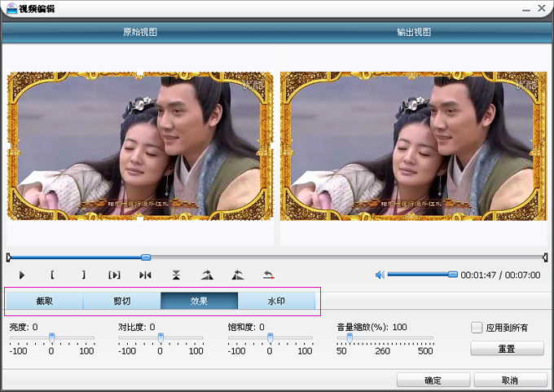Viewport: 554px width, 392px height.
Task: Click the 重置 button
Action: [x=507, y=349]
